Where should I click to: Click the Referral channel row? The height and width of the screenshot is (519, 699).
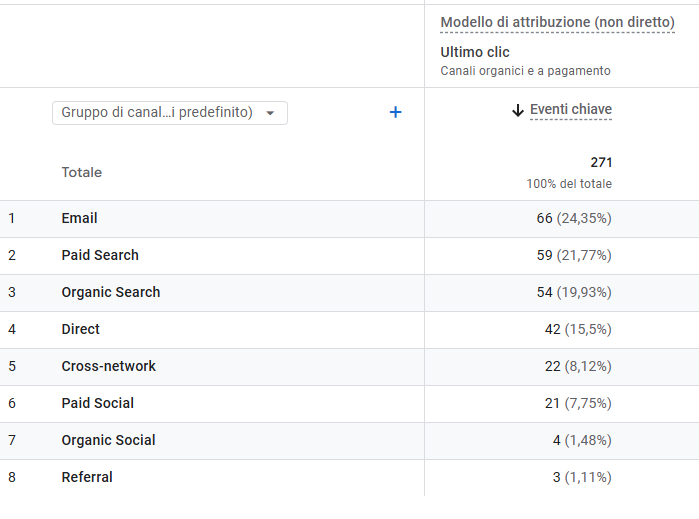pos(87,477)
